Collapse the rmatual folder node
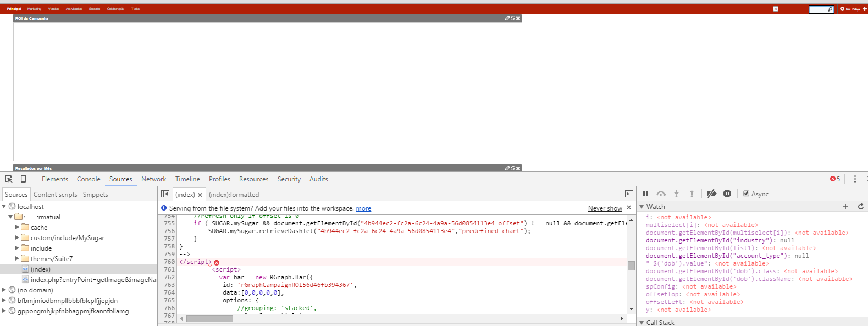Image resolution: width=868 pixels, height=326 pixels. pyautogui.click(x=10, y=217)
